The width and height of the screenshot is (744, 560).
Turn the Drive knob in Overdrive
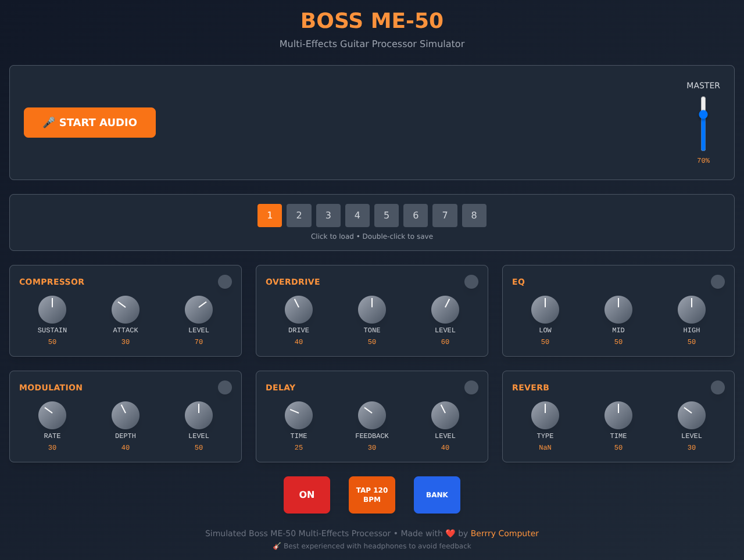click(299, 309)
